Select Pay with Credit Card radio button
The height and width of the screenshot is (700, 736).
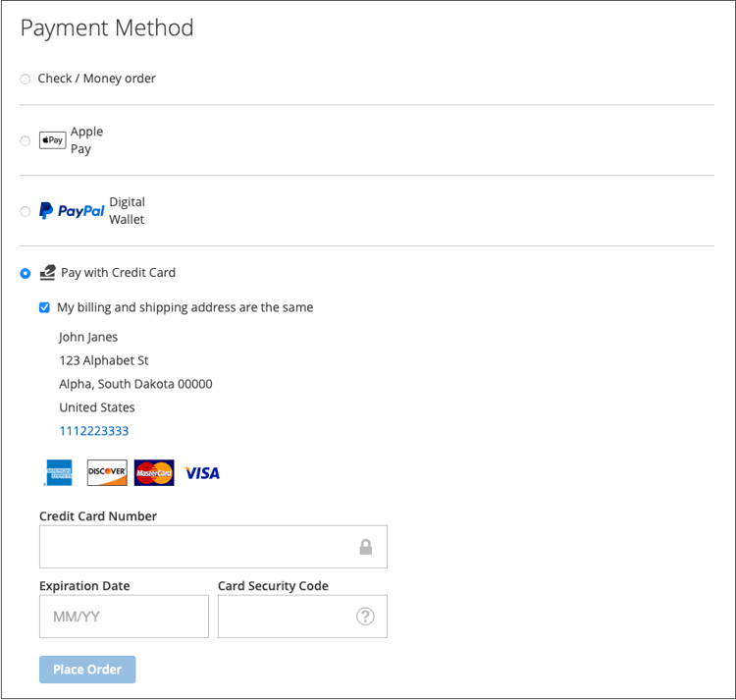pyautogui.click(x=26, y=273)
